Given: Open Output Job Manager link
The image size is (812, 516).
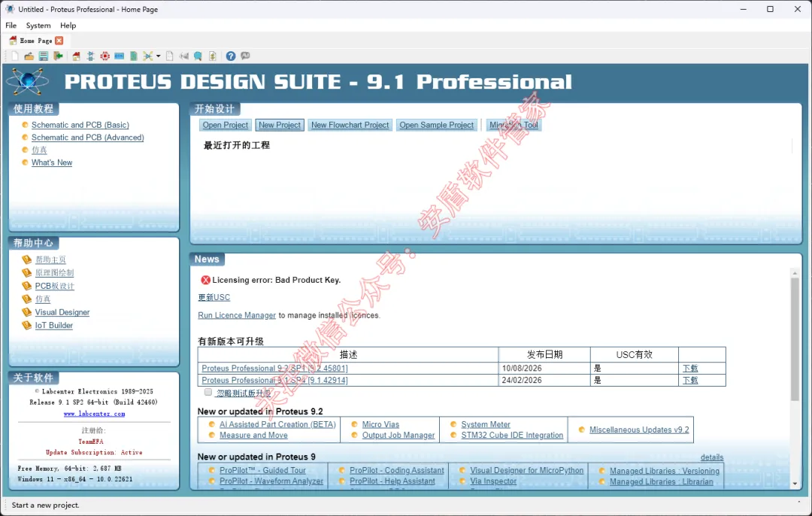Looking at the screenshot, I should point(398,436).
